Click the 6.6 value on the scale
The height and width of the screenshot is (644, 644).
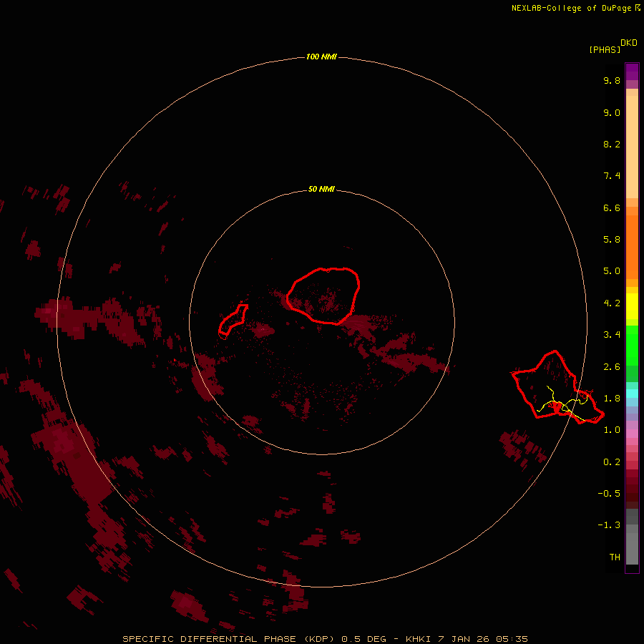(612, 208)
